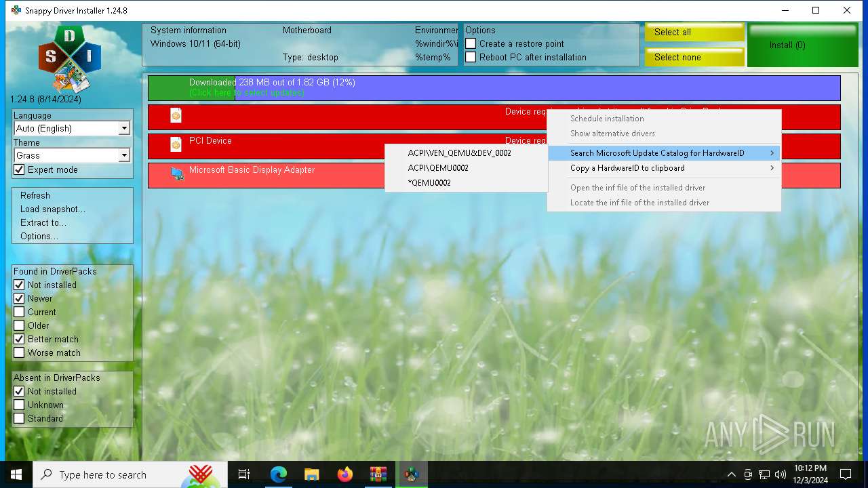868x488 pixels.
Task: Click the download progress bar to select updates
Action: coord(494,88)
